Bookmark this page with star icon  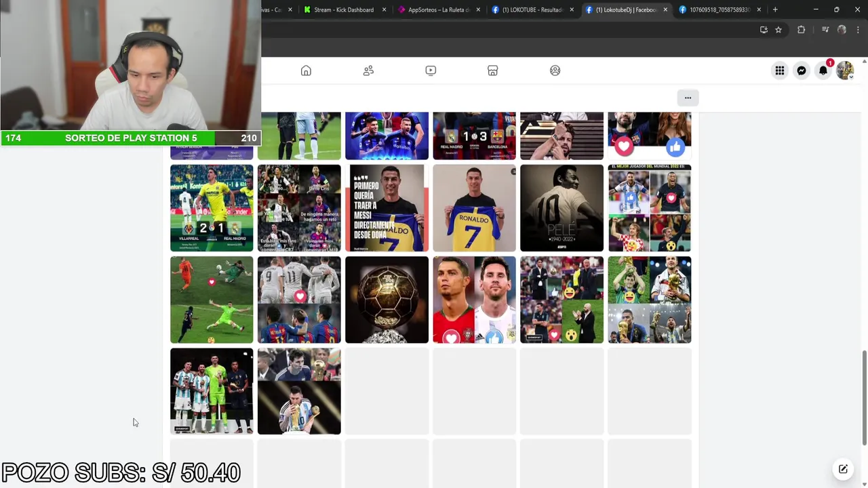[778, 30]
